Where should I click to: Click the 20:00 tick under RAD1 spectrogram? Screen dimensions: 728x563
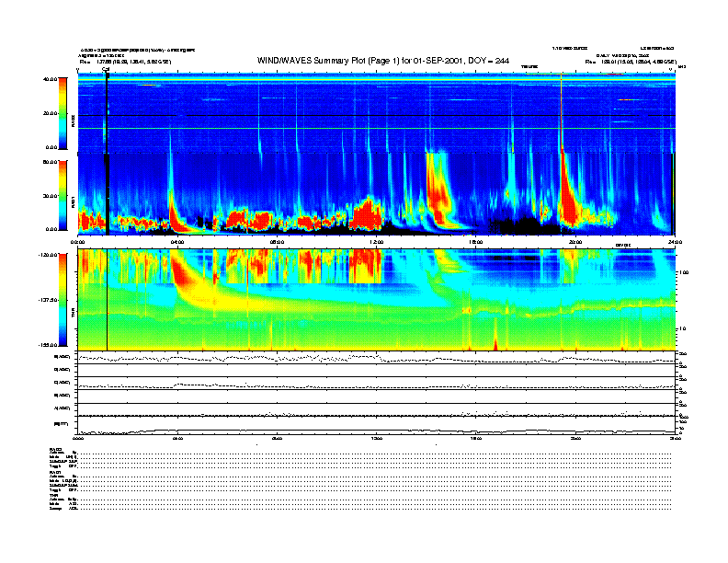pyautogui.click(x=575, y=242)
